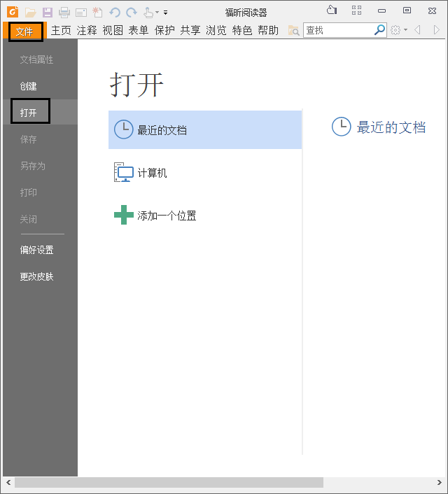Click the print icon in quick access toolbar

[x=64, y=12]
